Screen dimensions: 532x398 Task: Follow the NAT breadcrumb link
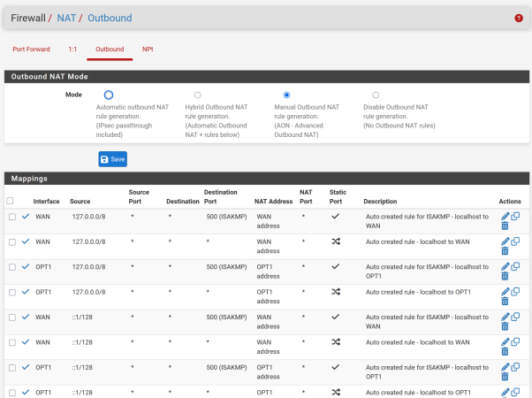(66, 18)
